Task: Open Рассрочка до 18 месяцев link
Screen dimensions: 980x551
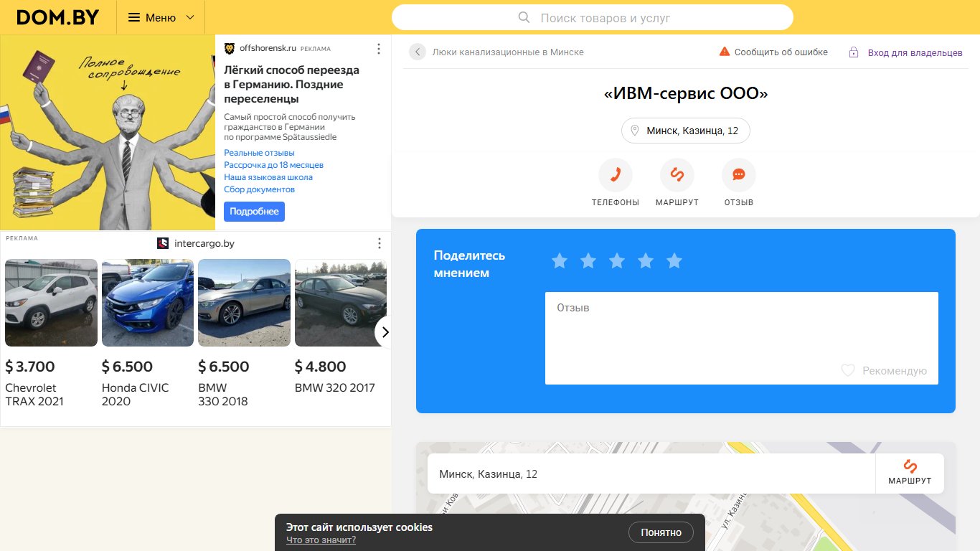Action: pos(273,165)
